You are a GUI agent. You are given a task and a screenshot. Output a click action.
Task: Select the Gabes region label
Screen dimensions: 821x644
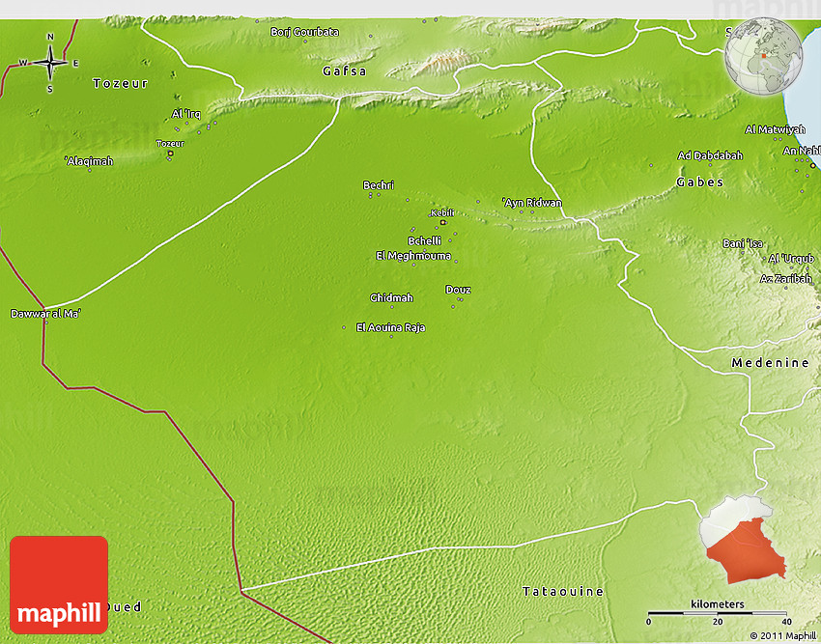click(699, 182)
